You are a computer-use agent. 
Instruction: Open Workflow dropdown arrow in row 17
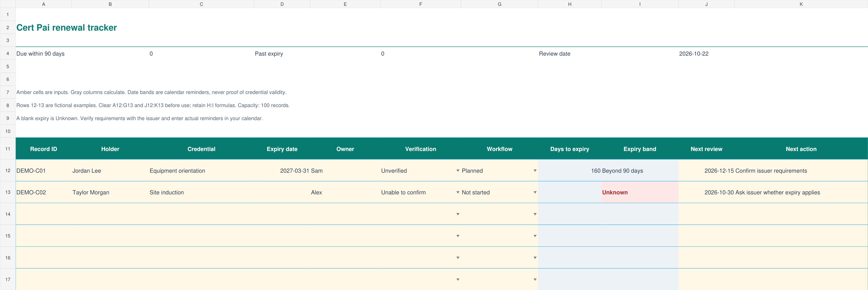[x=535, y=279]
